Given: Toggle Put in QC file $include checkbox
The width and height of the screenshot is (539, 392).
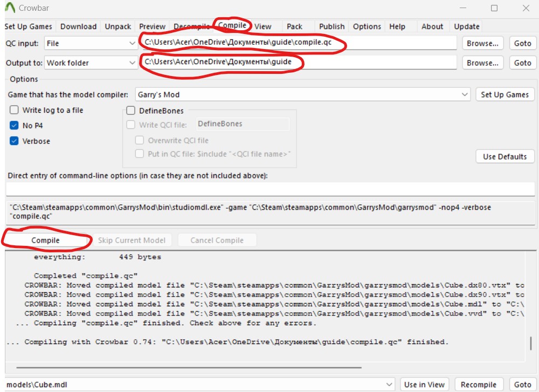Looking at the screenshot, I should 139,154.
